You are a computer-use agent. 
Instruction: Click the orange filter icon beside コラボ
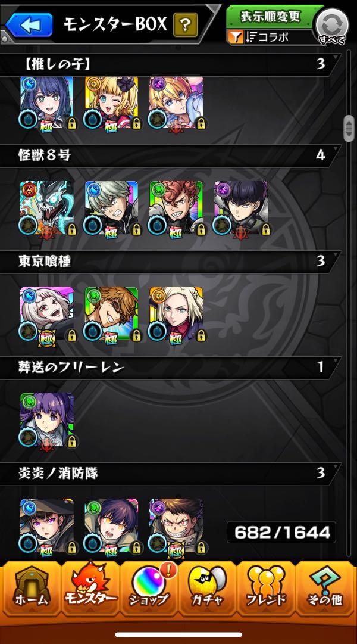click(236, 38)
